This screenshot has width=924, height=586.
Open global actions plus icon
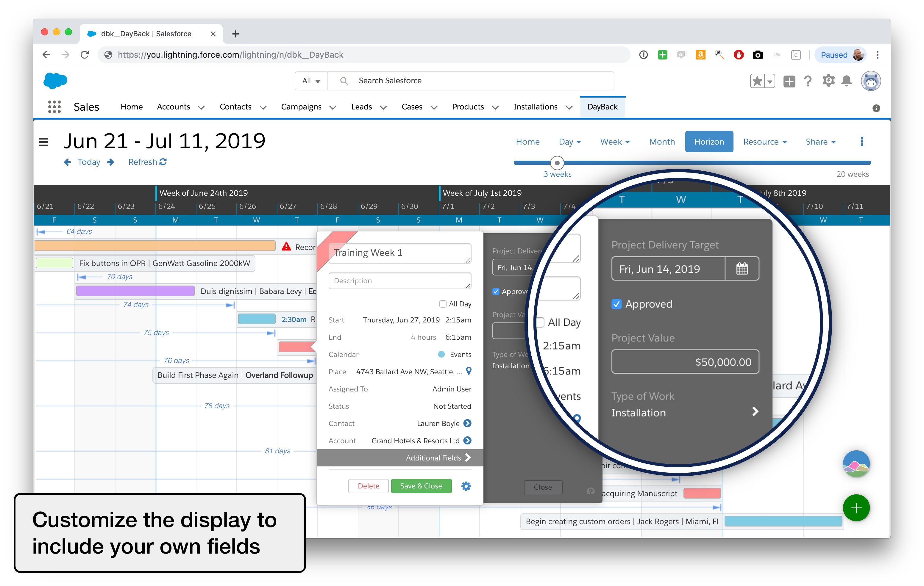pyautogui.click(x=789, y=81)
